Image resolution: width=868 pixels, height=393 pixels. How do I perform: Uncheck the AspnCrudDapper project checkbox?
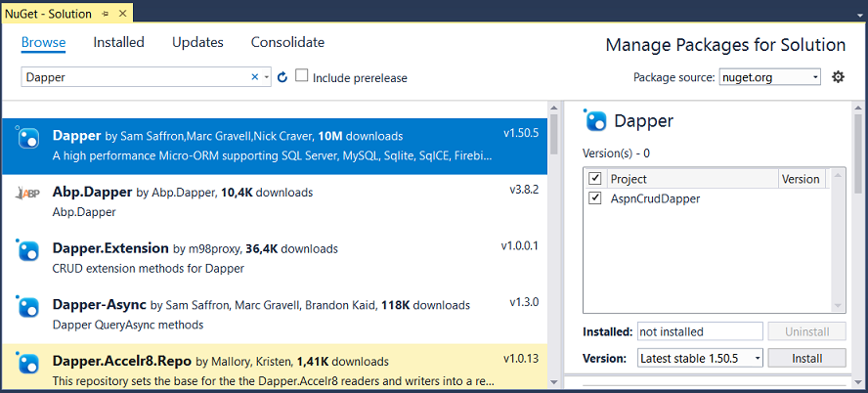pyautogui.click(x=595, y=197)
